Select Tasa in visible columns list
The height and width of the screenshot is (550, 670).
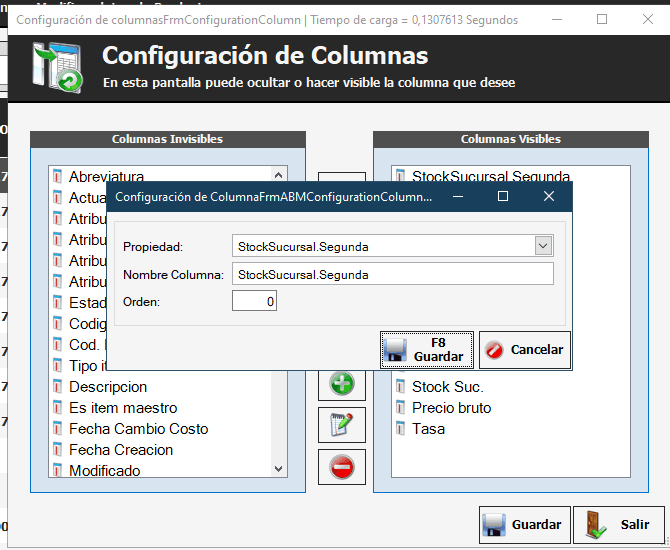point(428,429)
